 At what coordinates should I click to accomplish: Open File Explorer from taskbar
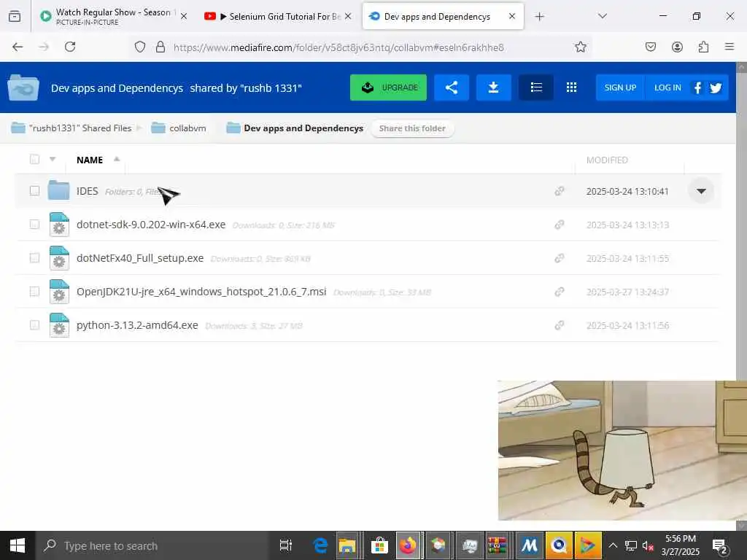(x=347, y=545)
